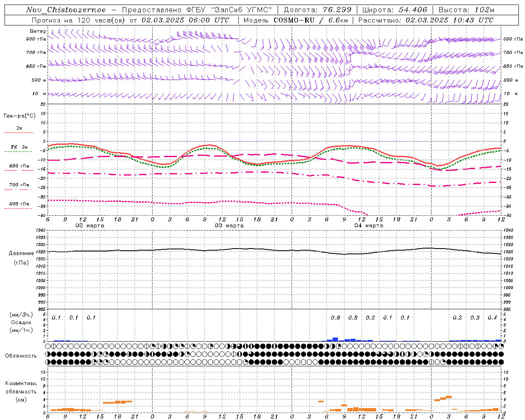Click the Nov_Chistoozernoe station title

[66, 10]
